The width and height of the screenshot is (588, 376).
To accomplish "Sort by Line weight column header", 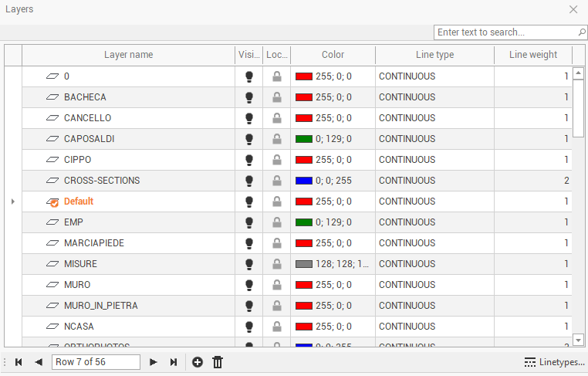I will tap(532, 55).
